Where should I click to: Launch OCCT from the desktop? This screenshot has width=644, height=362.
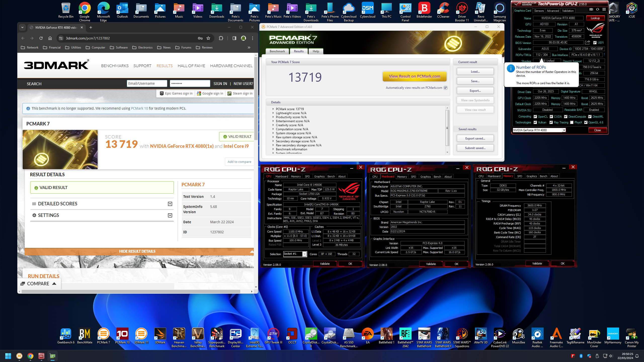(292, 336)
